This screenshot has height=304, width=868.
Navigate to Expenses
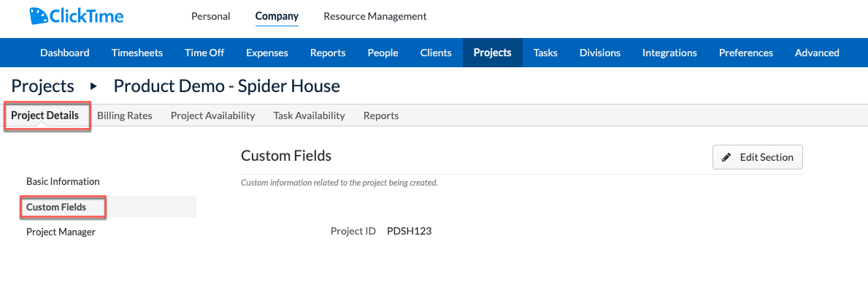266,53
